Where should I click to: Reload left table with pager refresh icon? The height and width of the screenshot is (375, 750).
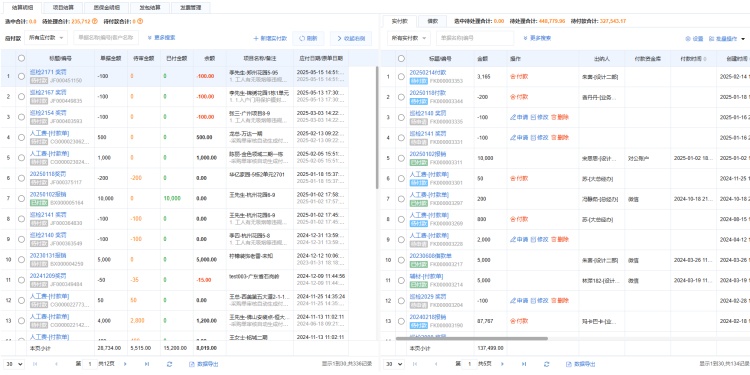169,364
